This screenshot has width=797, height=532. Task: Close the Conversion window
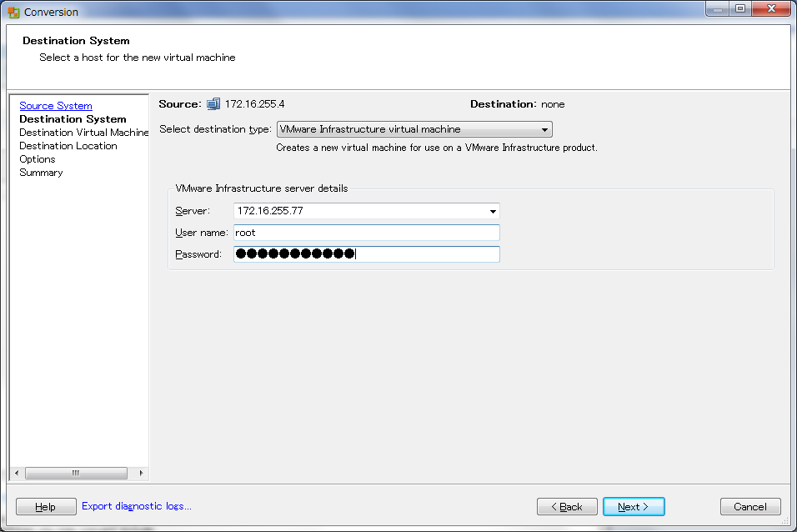tap(771, 8)
